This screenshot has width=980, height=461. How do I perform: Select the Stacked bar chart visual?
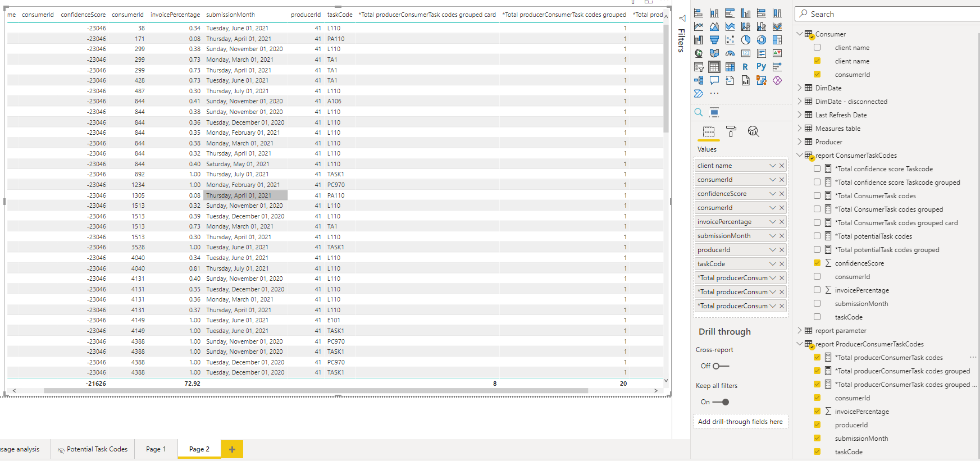tap(699, 13)
